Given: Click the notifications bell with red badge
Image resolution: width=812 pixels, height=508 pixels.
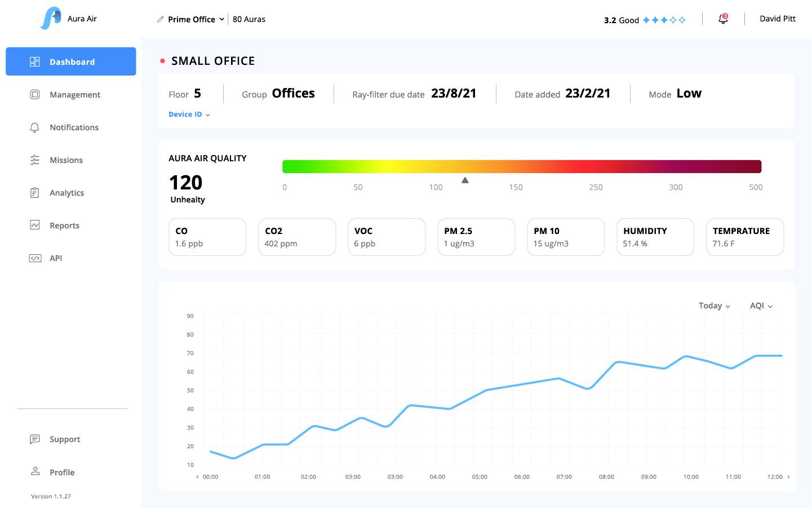Looking at the screenshot, I should pos(722,19).
